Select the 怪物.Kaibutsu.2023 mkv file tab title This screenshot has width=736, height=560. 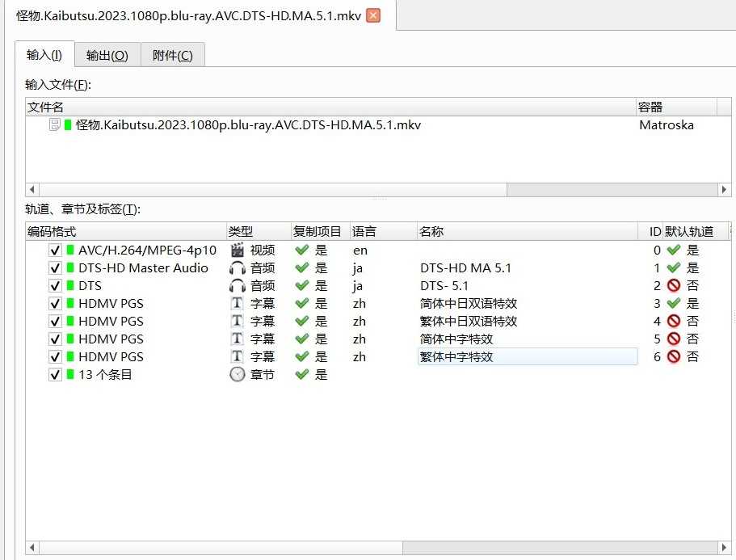click(x=189, y=15)
